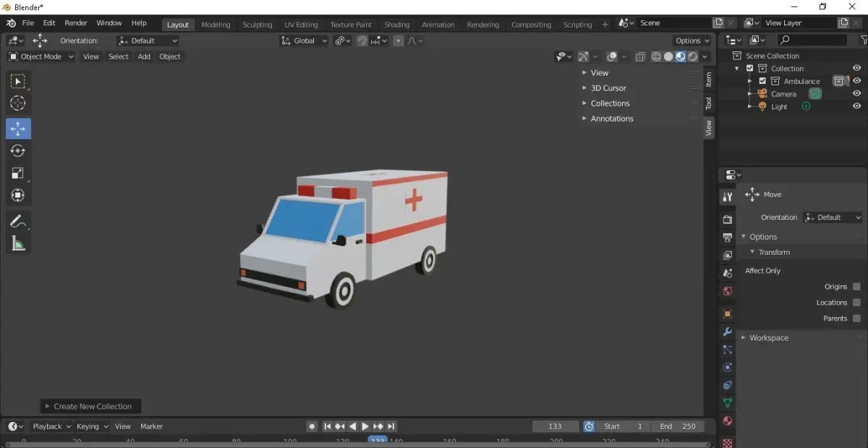
Task: Select the Transform tool
Action: (x=18, y=195)
